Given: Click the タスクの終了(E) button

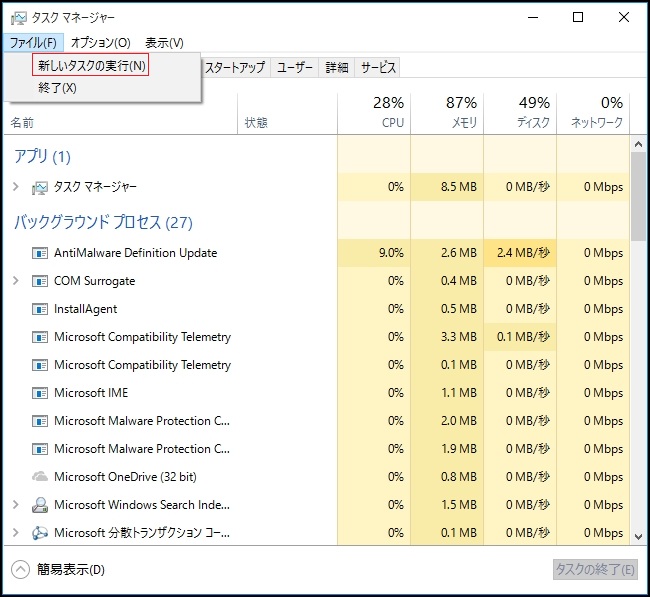Looking at the screenshot, I should click(595, 570).
